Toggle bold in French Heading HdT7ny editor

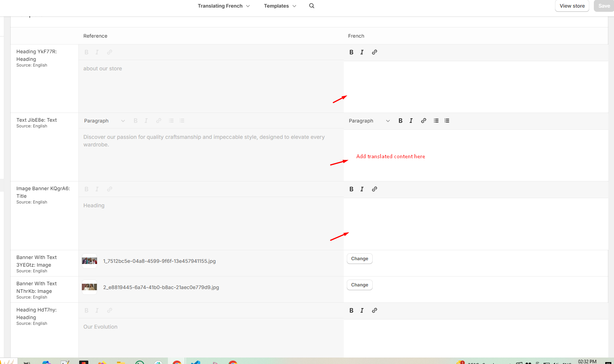point(351,311)
